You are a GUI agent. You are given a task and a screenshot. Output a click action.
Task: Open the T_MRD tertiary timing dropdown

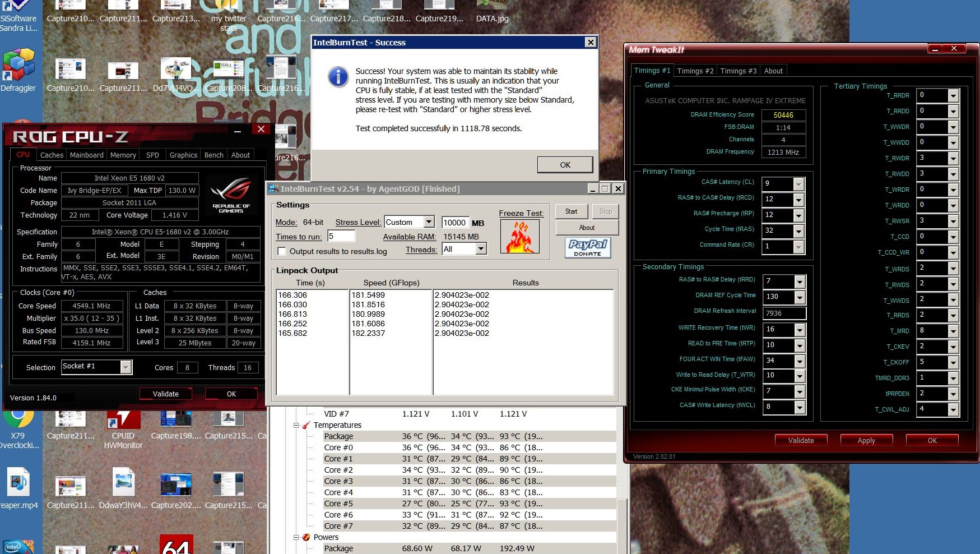pyautogui.click(x=953, y=331)
